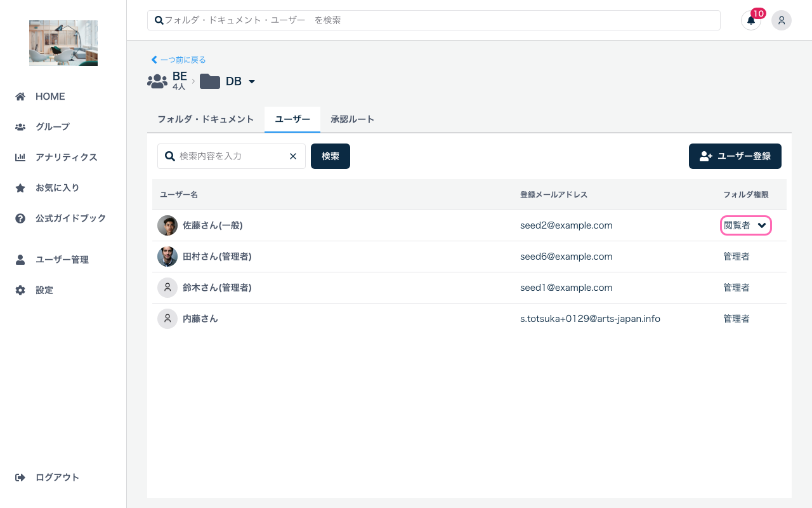Switch to the フォルダ・ドキュメント tab
812x508 pixels.
pyautogui.click(x=206, y=119)
